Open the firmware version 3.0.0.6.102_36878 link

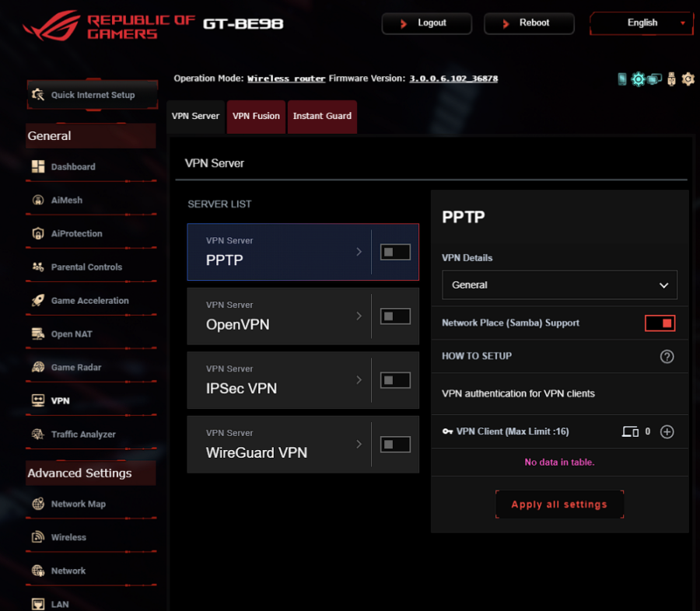453,79
